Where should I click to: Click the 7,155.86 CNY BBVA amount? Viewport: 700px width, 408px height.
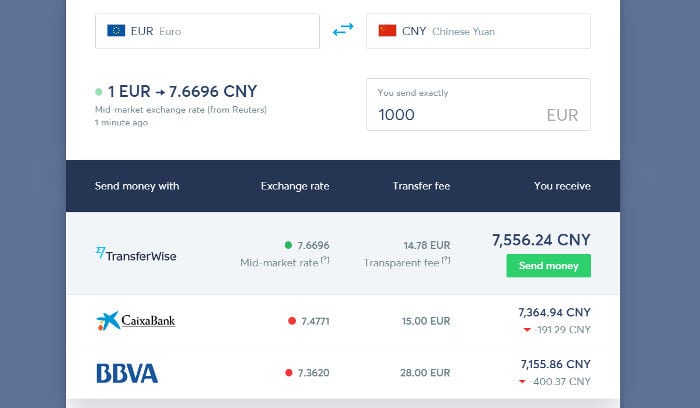click(x=555, y=364)
